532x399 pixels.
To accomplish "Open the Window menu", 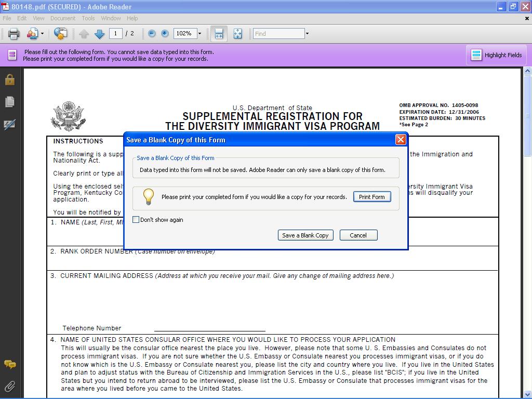I will (x=111, y=18).
